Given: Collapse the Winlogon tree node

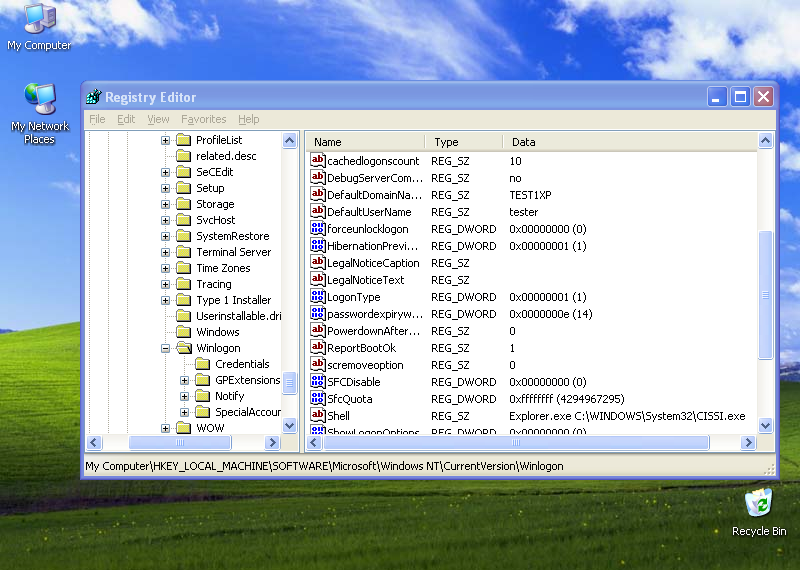Looking at the screenshot, I should (165, 348).
